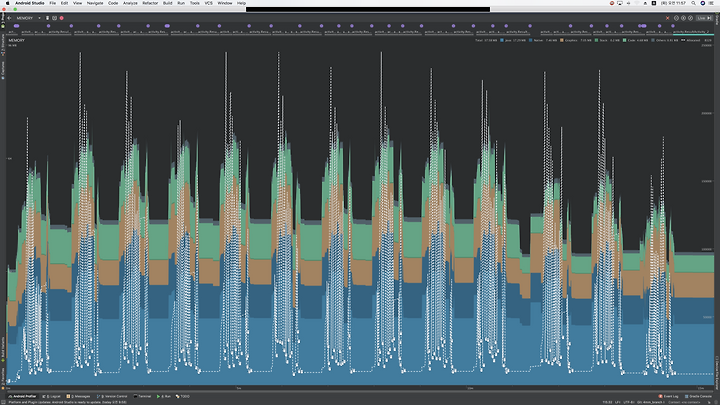The image size is (720, 405).
Task: Open the VCS menu
Action: click(x=208, y=3)
